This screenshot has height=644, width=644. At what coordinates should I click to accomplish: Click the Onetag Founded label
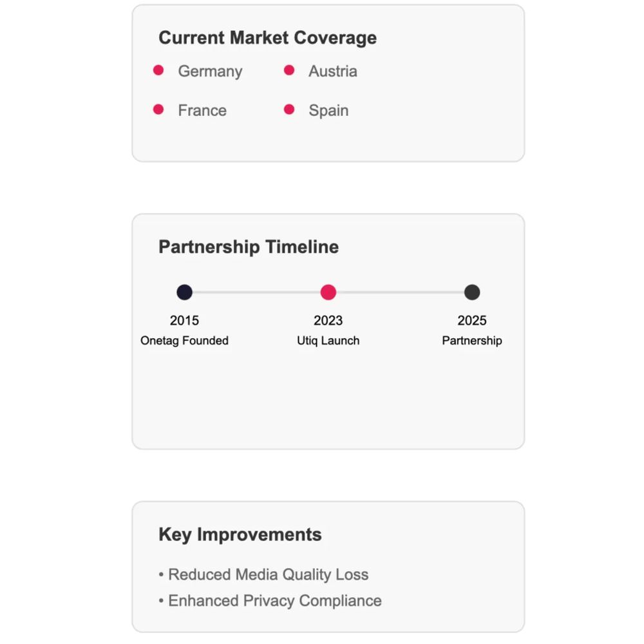tap(184, 341)
